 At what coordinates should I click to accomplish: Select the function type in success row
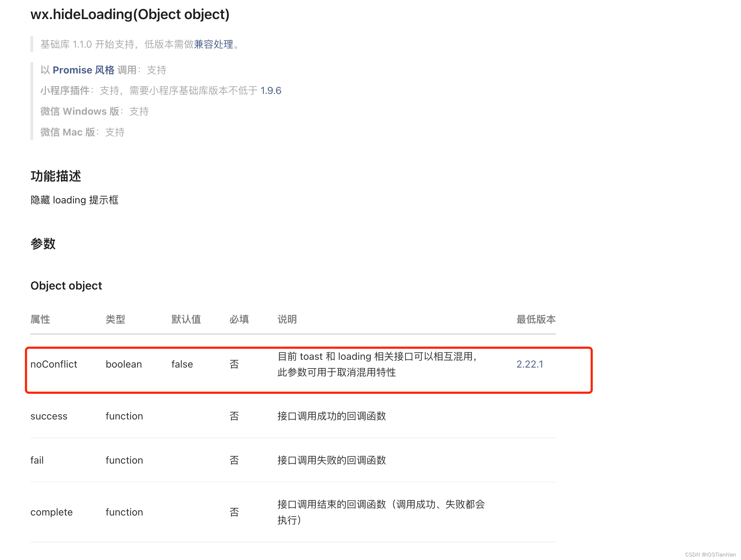[124, 416]
